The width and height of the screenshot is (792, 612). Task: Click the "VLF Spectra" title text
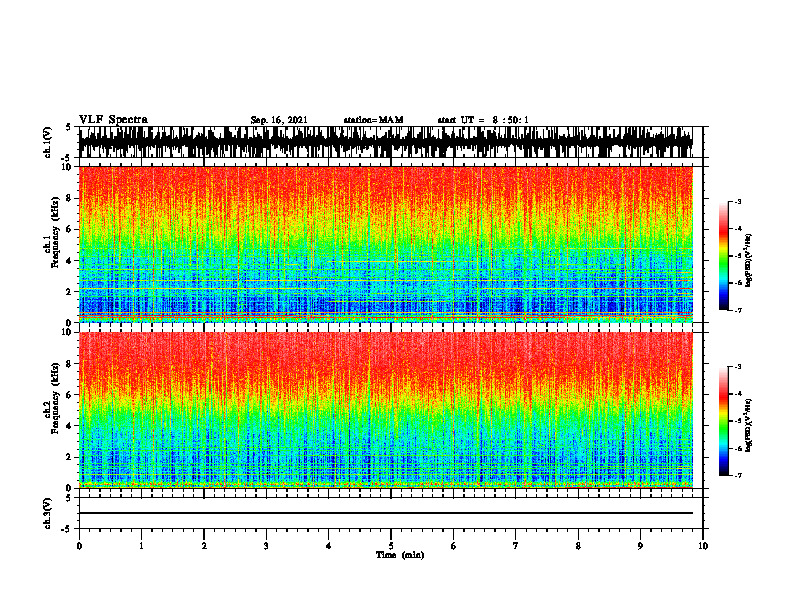pyautogui.click(x=113, y=120)
